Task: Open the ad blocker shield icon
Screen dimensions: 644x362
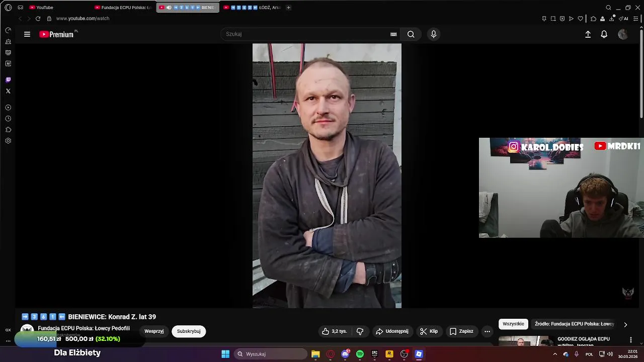Action: point(562,19)
